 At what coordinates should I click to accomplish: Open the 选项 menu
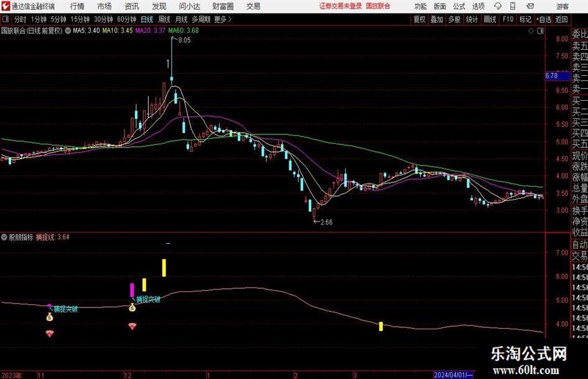478,6
